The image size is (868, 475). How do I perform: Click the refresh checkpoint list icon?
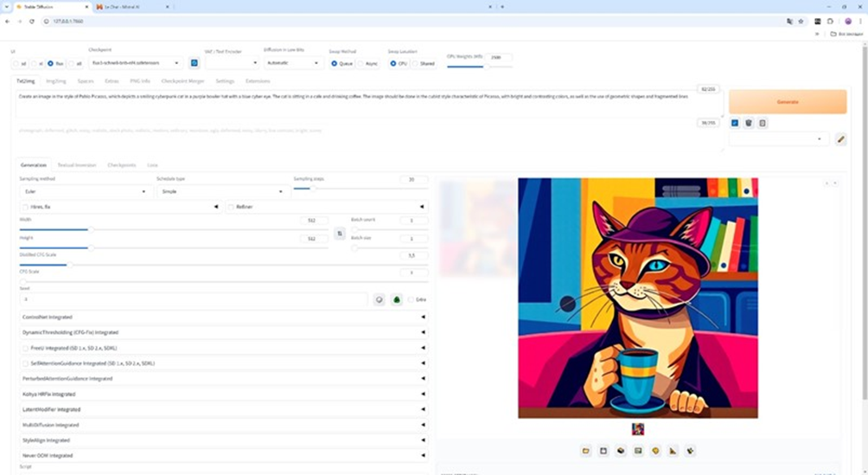[194, 63]
